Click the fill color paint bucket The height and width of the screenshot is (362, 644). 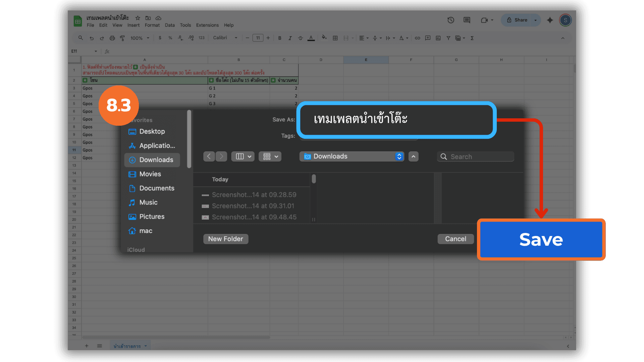point(324,38)
